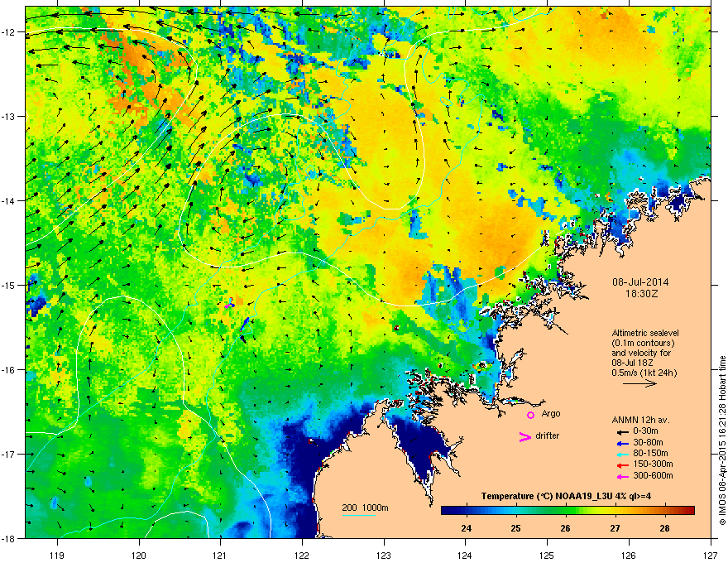The height and width of the screenshot is (563, 728).
Task: Click the temperature color bar
Action: 568,511
